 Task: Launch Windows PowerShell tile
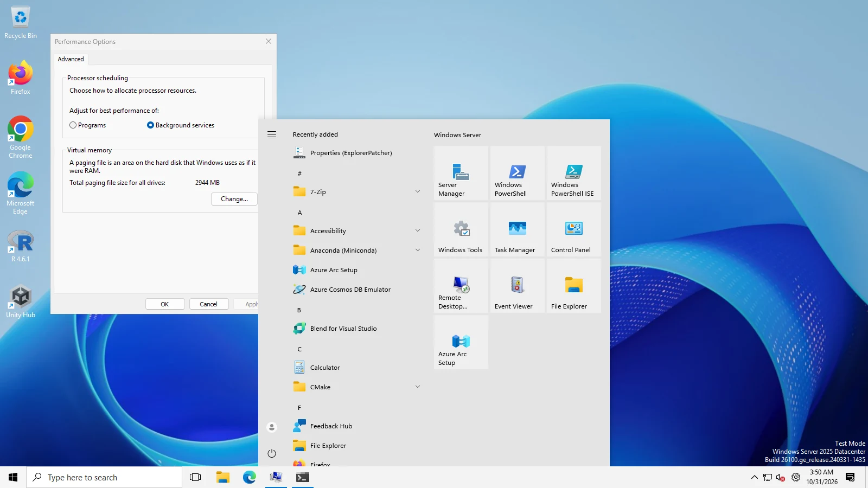point(518,174)
